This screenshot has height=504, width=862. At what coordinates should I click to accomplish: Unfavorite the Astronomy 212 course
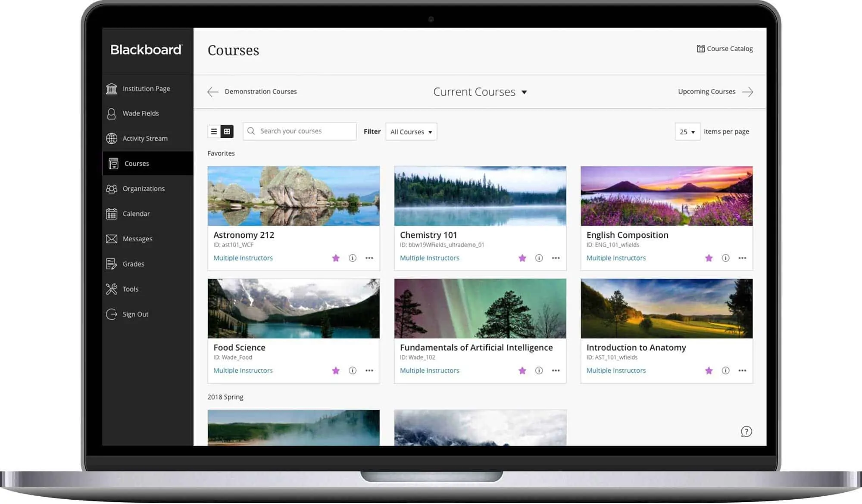[x=336, y=258]
